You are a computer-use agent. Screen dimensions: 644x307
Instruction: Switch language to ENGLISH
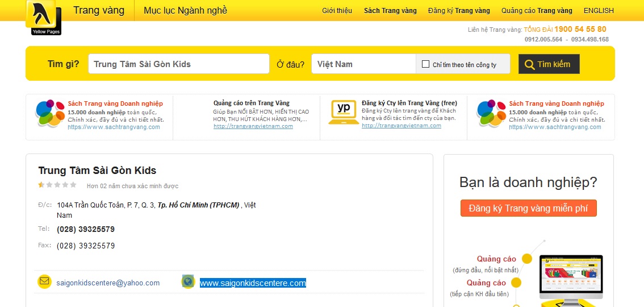pyautogui.click(x=599, y=11)
